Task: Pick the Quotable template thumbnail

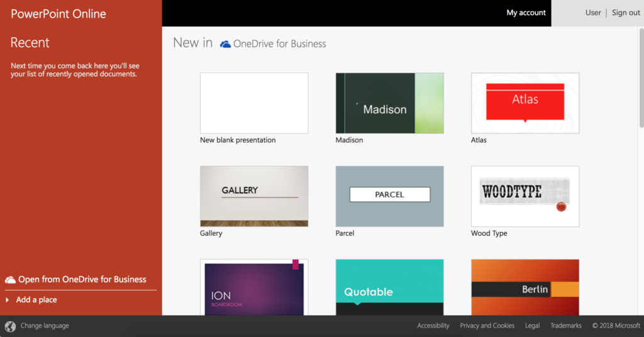Action: 389,287
